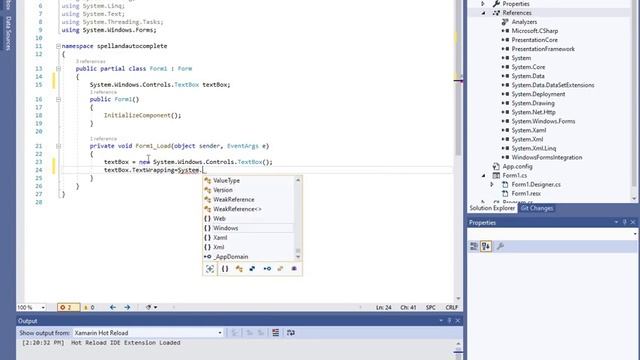Collapse the namespace spellandautocomplete block
Image resolution: width=640 pixels, height=360 pixels.
click(58, 46)
